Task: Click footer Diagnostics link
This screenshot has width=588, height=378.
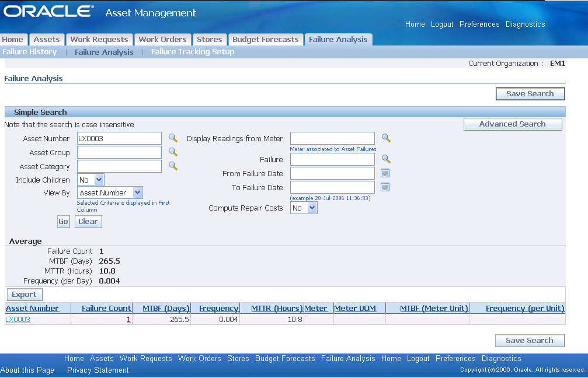Action: [x=502, y=359]
